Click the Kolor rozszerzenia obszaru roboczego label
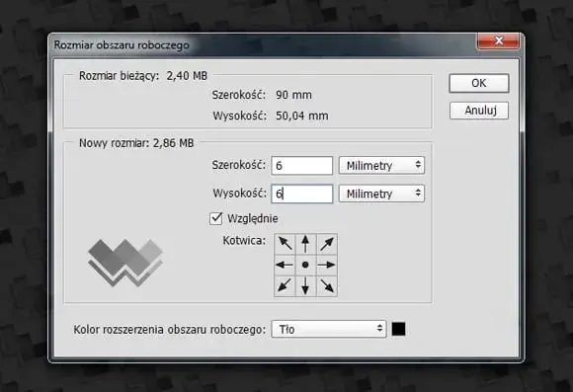This screenshot has width=573, height=392. pyautogui.click(x=170, y=330)
